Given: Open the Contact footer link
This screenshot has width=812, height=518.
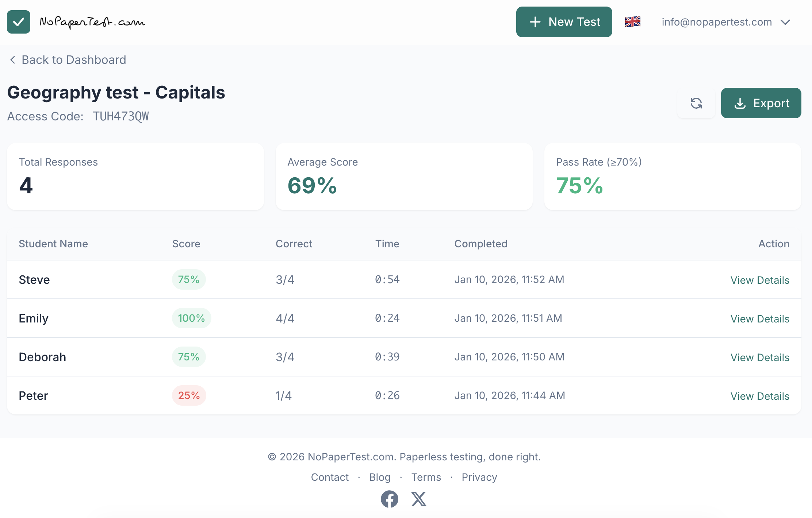Looking at the screenshot, I should pyautogui.click(x=329, y=477).
